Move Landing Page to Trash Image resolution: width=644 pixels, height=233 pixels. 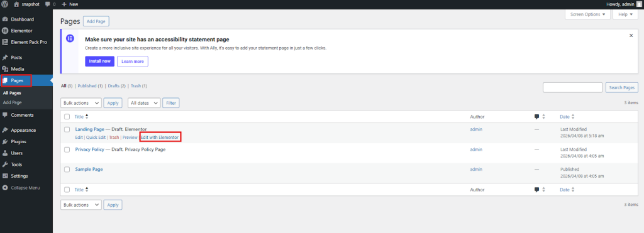pos(114,138)
